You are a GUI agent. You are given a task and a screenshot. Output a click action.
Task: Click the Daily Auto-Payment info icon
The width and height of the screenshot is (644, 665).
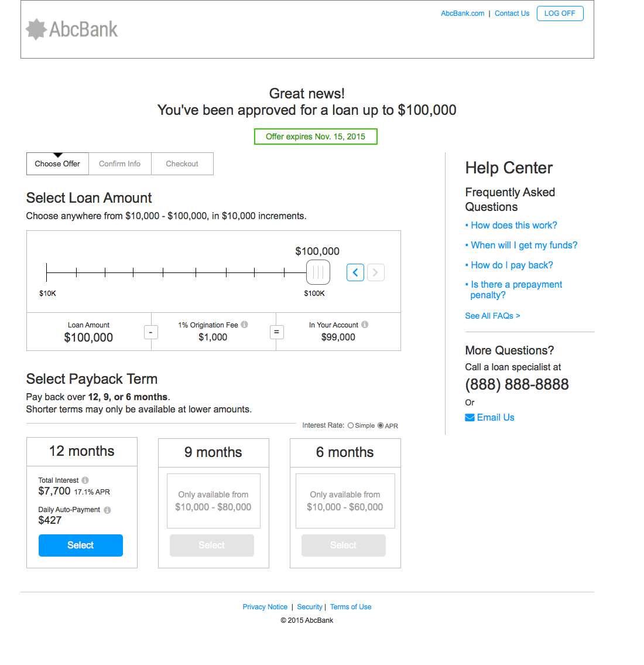tap(107, 510)
